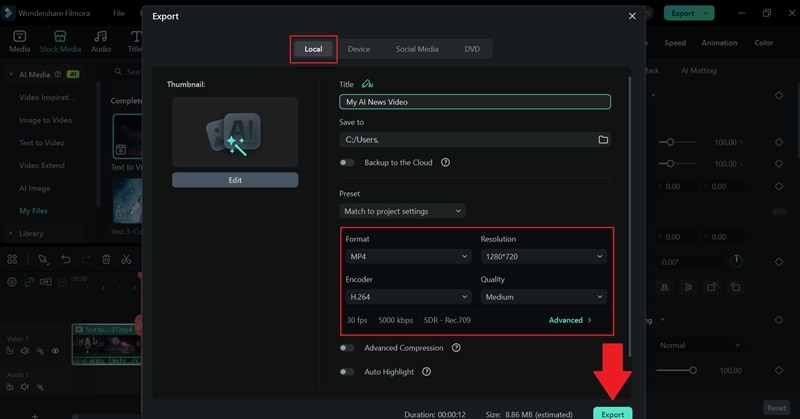Open My Files in the sidebar
This screenshot has height=419, width=800.
pyautogui.click(x=33, y=211)
